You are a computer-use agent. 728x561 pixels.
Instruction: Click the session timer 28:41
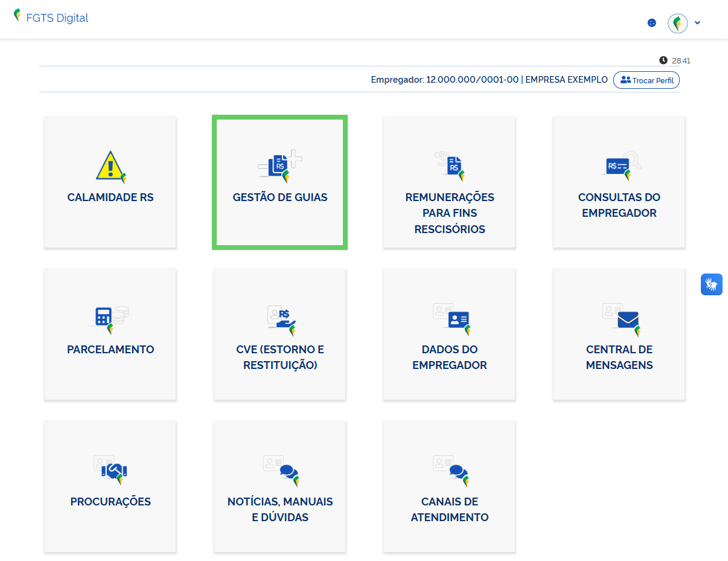tap(675, 60)
